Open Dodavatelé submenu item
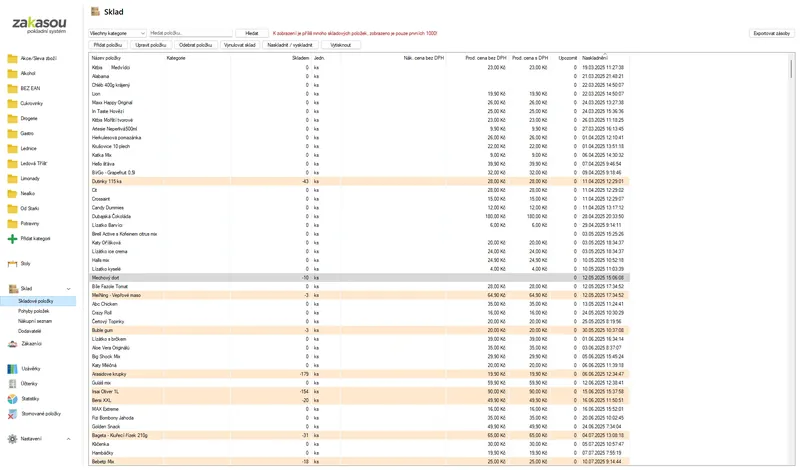 point(30,331)
